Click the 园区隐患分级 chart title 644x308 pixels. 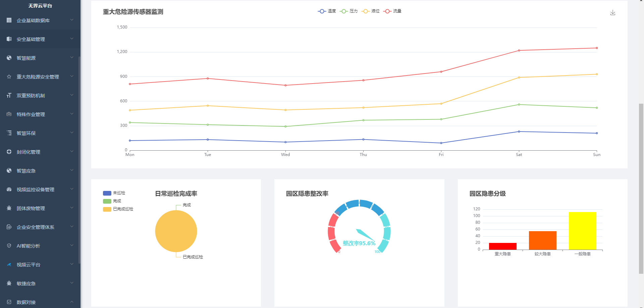[x=487, y=194]
